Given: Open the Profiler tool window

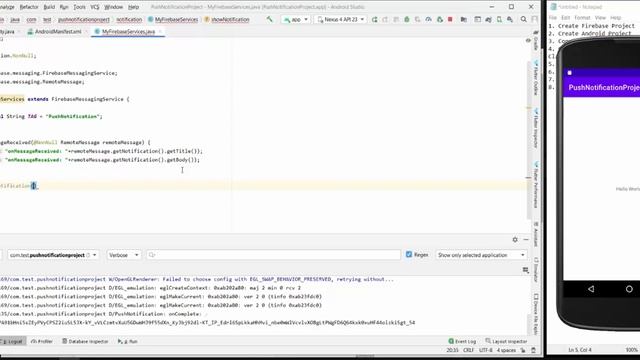Looking at the screenshot, I should click(x=42, y=341).
